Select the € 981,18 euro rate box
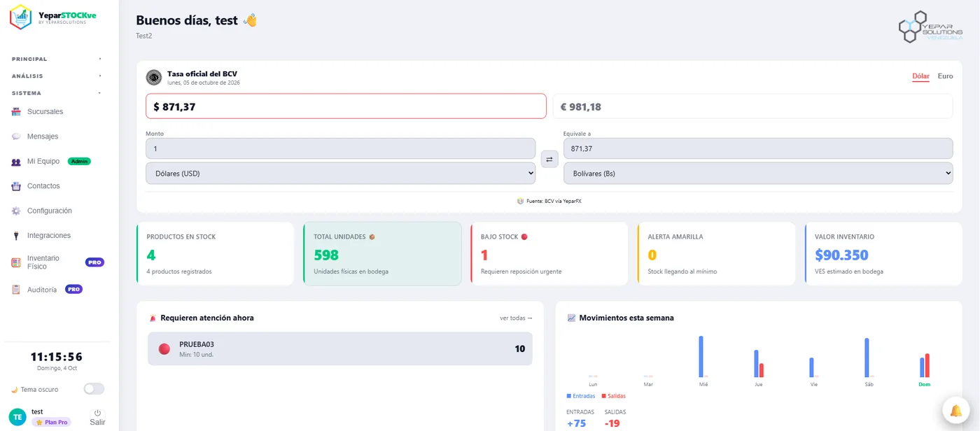 (x=752, y=106)
